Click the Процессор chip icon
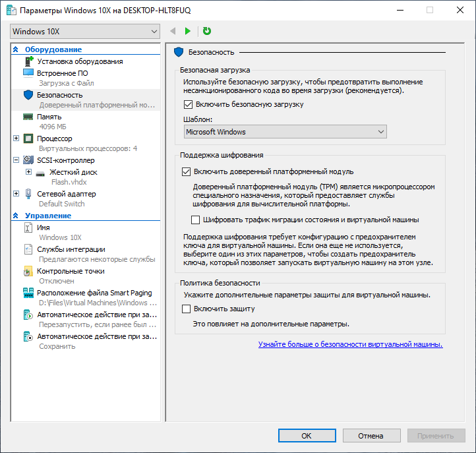Screen dimensions: 476x453 pos(28,138)
